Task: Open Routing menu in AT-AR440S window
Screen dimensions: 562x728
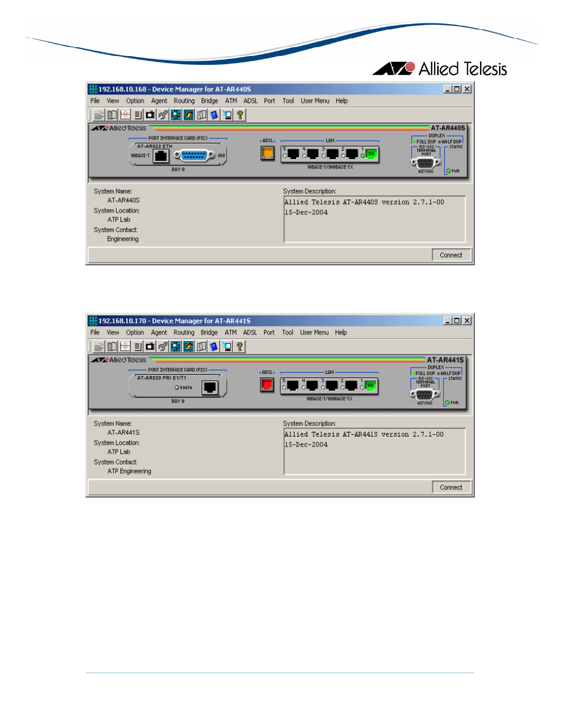Action: [x=184, y=101]
